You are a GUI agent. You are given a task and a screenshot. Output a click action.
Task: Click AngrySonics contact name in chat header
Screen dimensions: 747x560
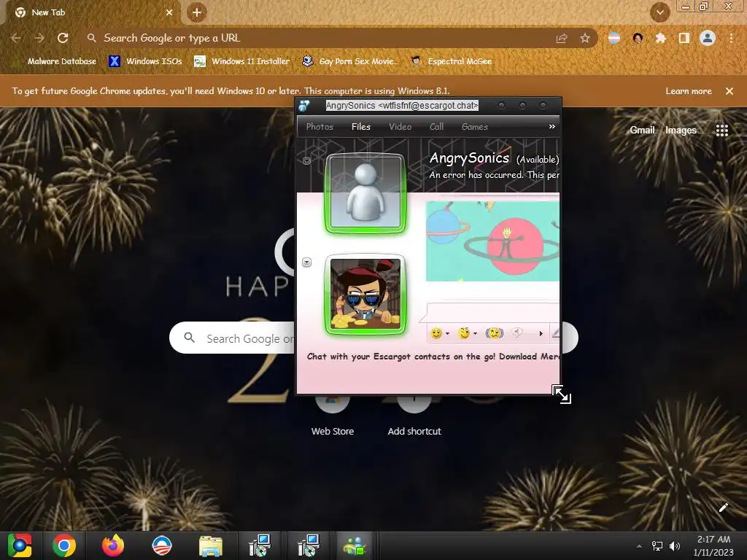tap(469, 158)
